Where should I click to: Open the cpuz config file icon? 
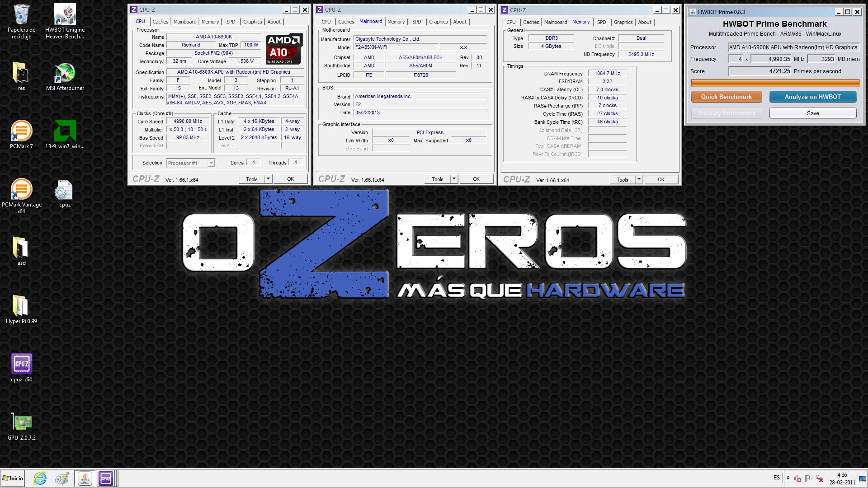tap(65, 193)
